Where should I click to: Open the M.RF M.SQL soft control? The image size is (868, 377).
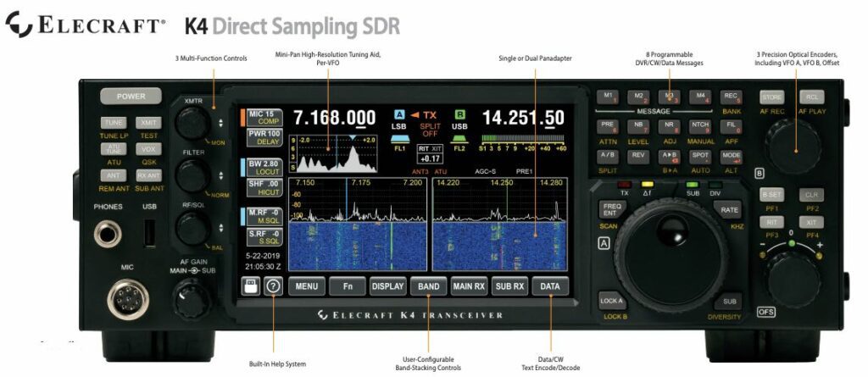click(264, 216)
